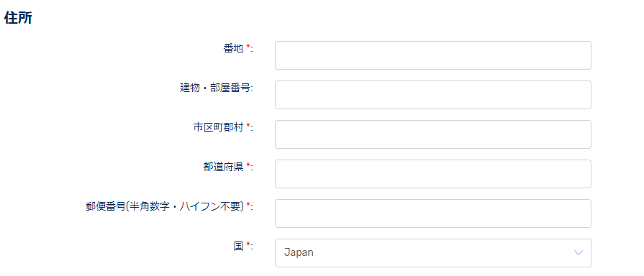Click the red asterisk beside 国
Viewport: 644px width, 276px height.
tap(248, 245)
